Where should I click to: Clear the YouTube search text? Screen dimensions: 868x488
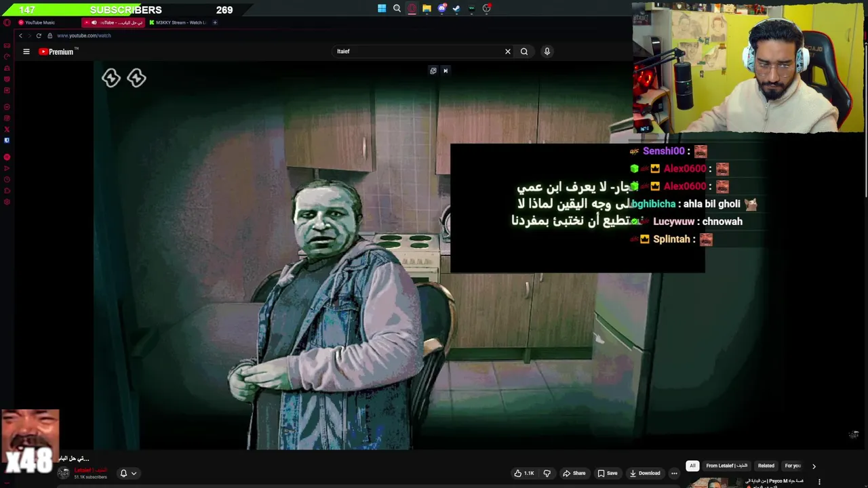[507, 52]
